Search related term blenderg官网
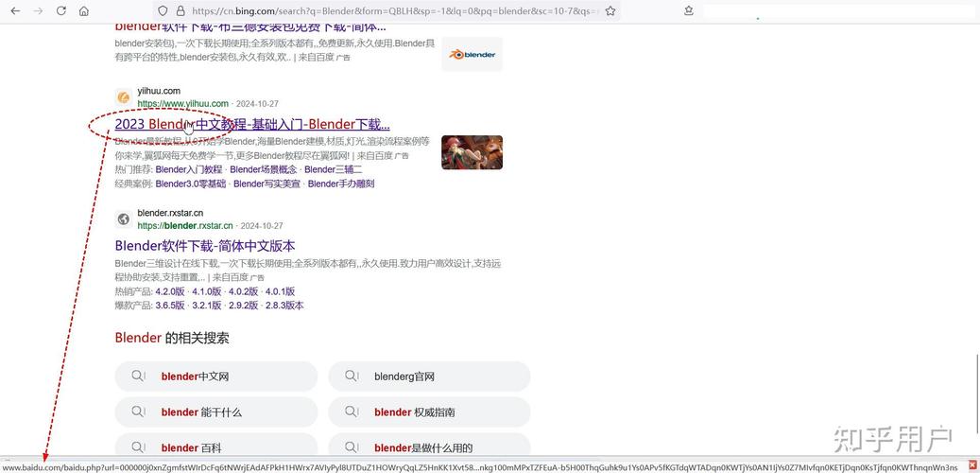 pyautogui.click(x=429, y=377)
